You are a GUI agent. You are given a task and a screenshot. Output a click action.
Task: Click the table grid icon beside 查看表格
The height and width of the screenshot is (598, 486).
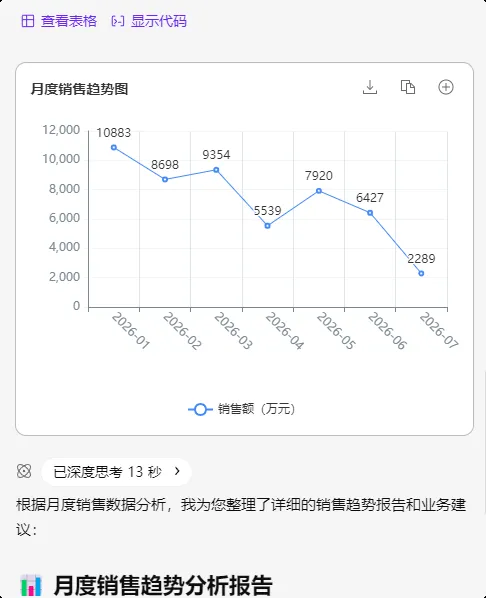(28, 21)
